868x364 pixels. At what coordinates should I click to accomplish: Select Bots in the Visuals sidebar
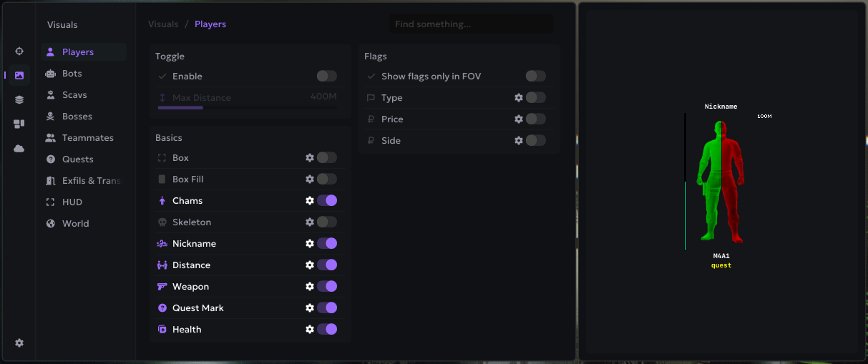72,74
